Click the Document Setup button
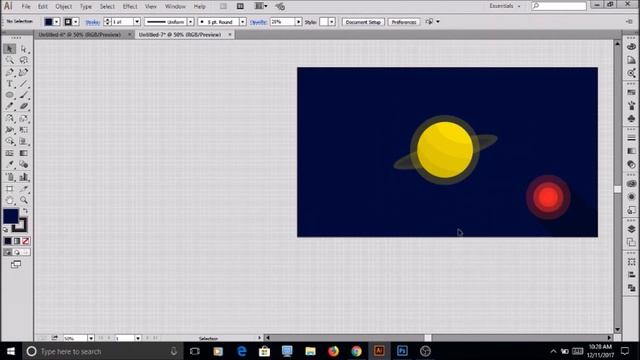 363,22
